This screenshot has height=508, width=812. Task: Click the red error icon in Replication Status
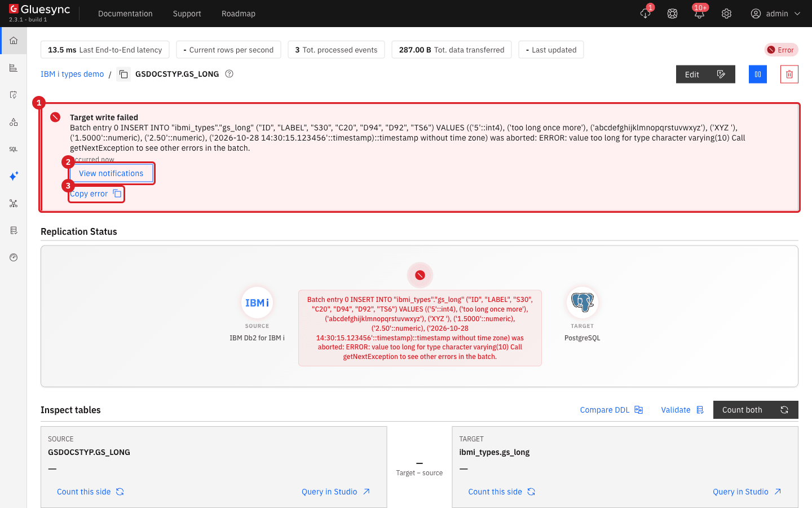[x=420, y=275]
